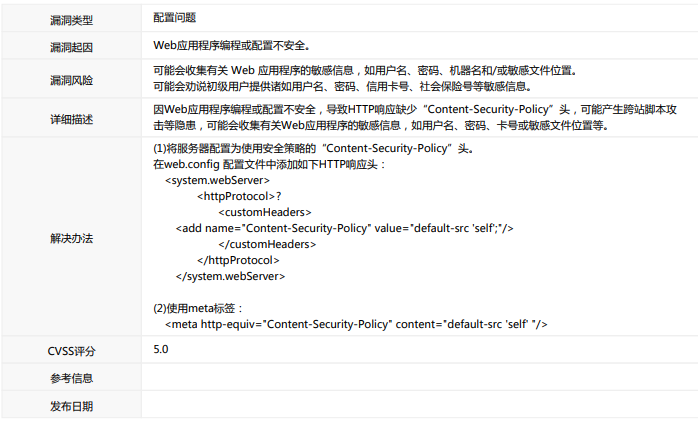This screenshot has height=429, width=698.
Task: Click the opening <customHeaders> tag line
Action: (265, 212)
